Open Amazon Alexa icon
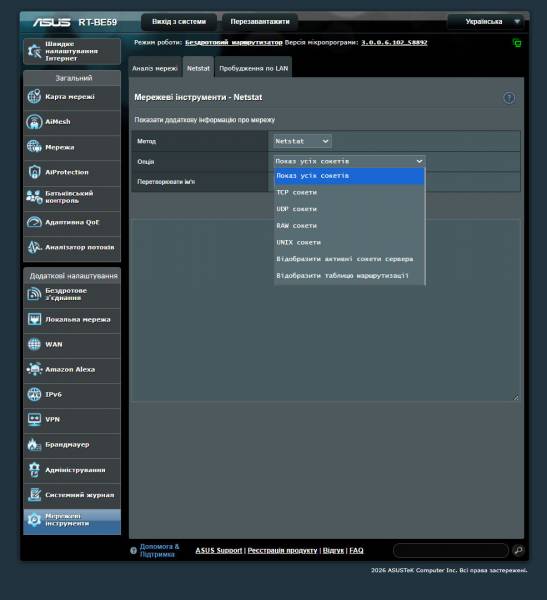This screenshot has height=600, width=547. (34, 369)
